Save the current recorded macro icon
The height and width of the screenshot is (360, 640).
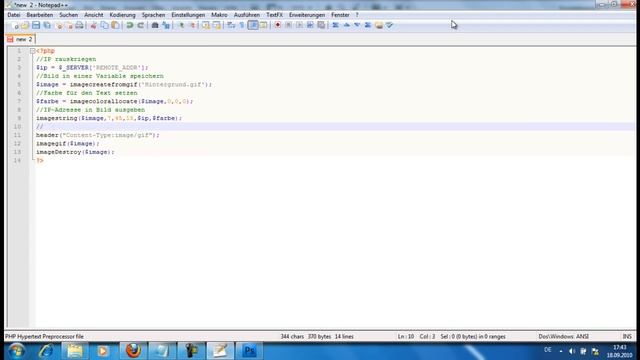click(321, 25)
